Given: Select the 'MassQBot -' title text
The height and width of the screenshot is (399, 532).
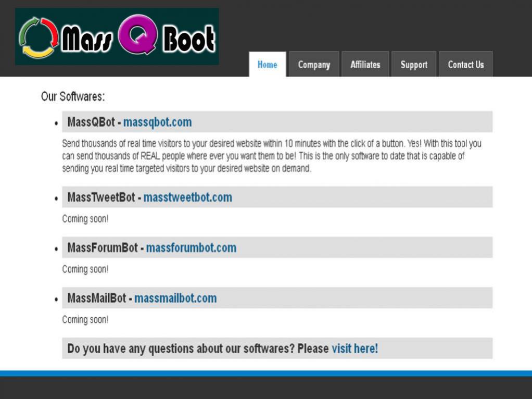Looking at the screenshot, I should [94, 122].
